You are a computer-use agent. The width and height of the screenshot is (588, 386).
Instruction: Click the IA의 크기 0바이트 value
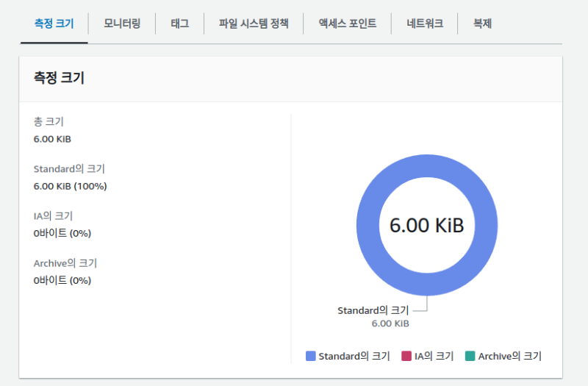click(62, 233)
